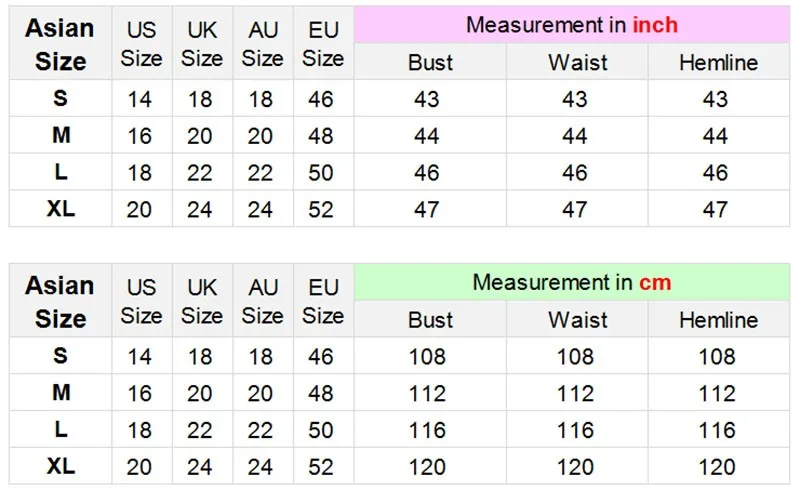
Task: Click the L row EU size 50 in the inch table
Action: (322, 173)
